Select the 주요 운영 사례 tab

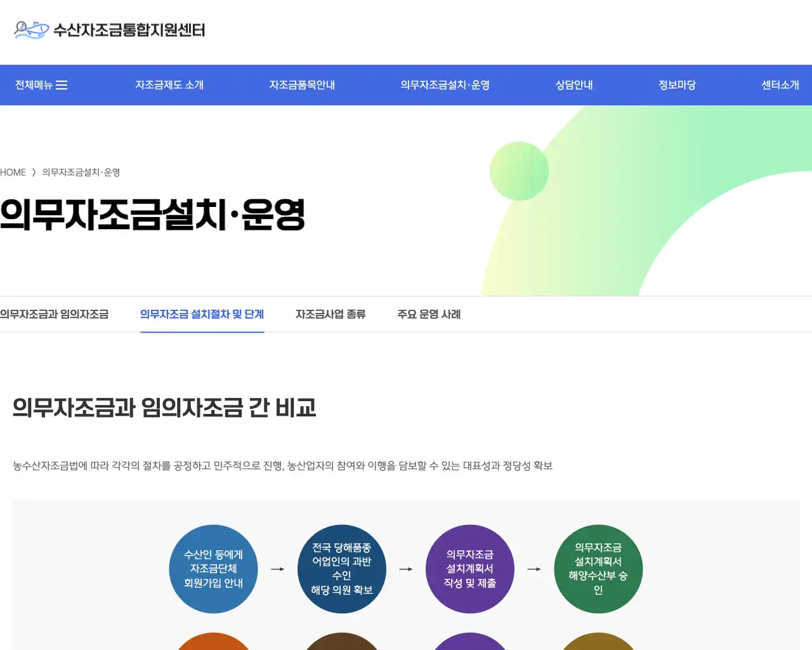tap(429, 314)
